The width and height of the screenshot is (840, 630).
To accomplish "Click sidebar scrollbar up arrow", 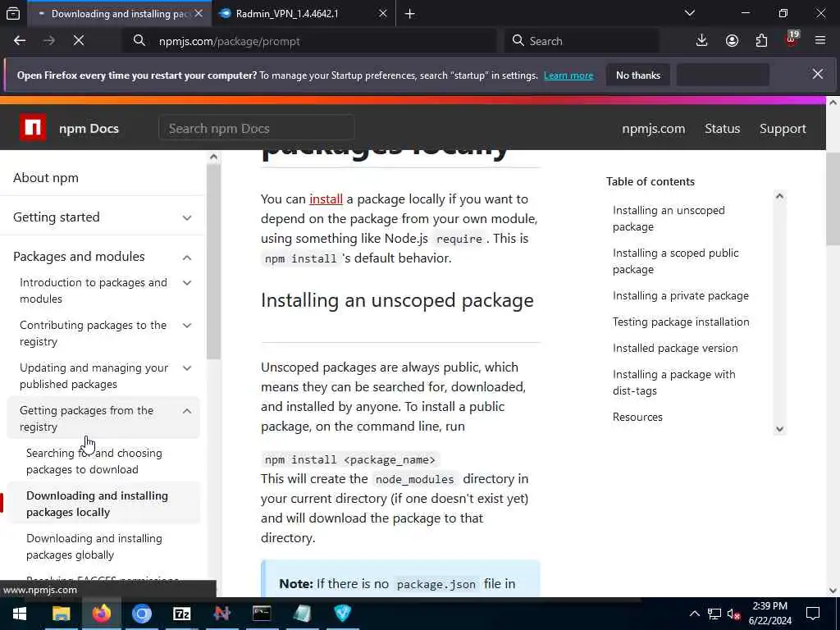I will point(213,157).
